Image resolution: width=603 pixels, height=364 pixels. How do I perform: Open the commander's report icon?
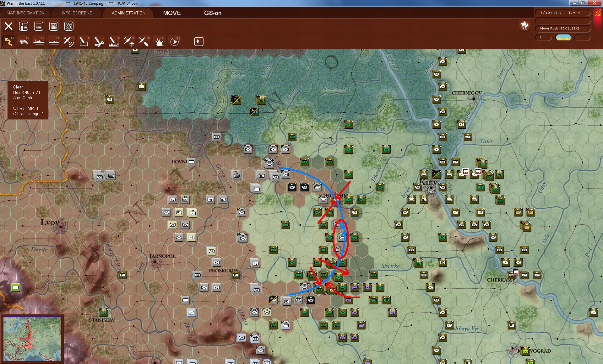click(24, 26)
